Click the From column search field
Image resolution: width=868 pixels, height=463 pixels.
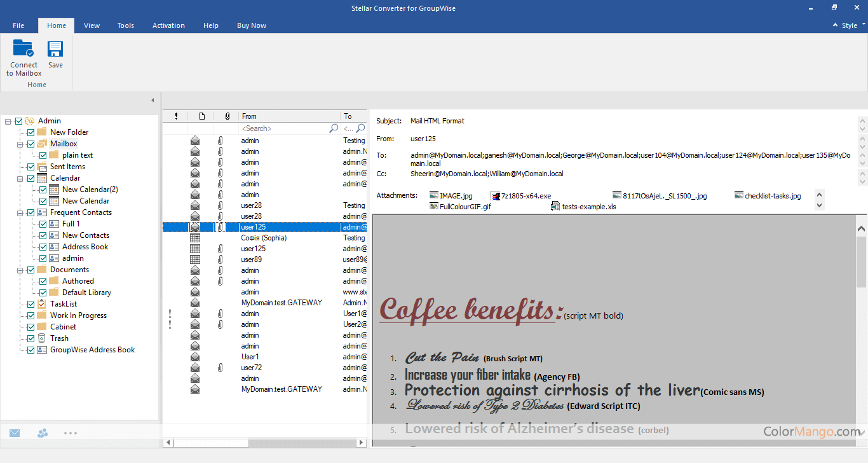point(283,128)
